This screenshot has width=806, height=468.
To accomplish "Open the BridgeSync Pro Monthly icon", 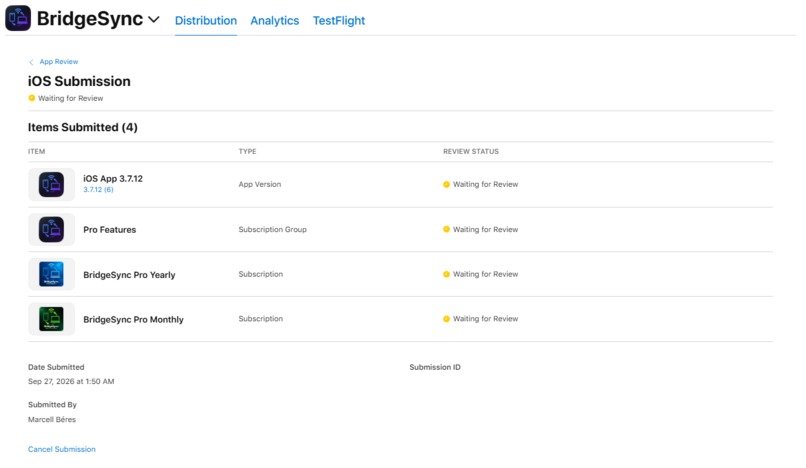I will [51, 319].
